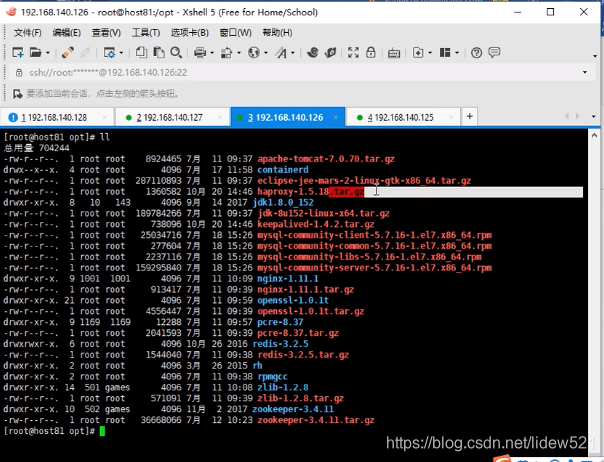
Task: Click mysql-community-server-5.7.16-1.el7.x86_64.rpm filename
Action: (374, 268)
